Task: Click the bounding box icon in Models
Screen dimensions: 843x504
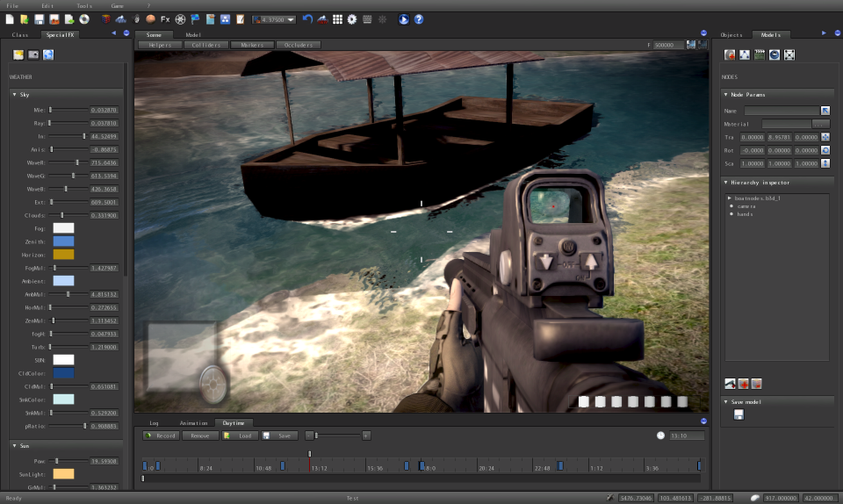Action: click(789, 54)
